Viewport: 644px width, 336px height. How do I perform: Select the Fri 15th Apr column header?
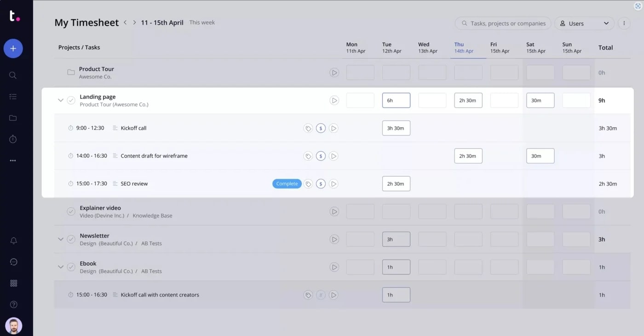[500, 48]
